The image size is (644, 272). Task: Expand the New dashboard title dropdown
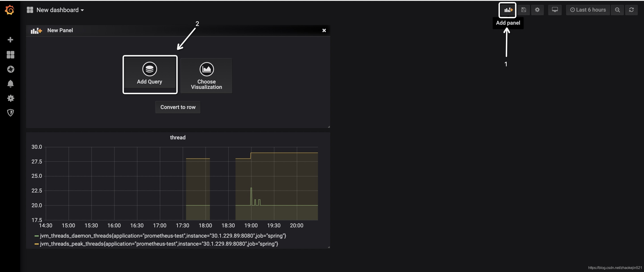pyautogui.click(x=82, y=9)
